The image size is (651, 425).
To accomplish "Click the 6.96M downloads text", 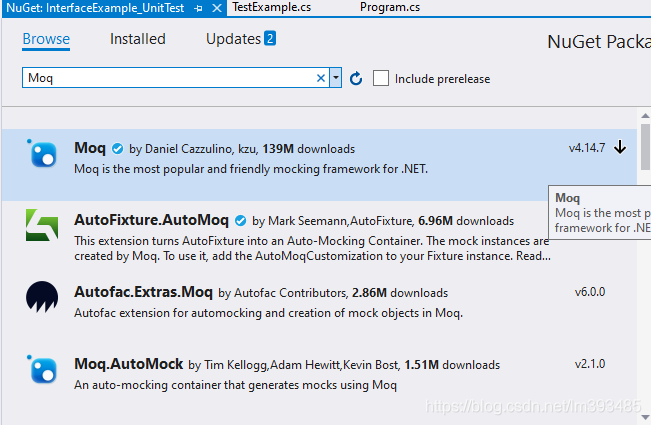I will coord(466,221).
